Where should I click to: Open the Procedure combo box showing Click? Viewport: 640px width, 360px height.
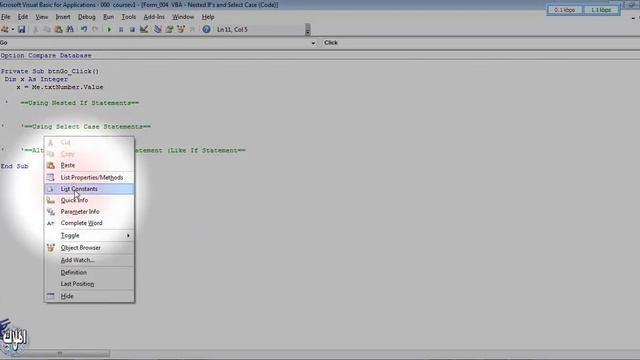click(x=480, y=42)
